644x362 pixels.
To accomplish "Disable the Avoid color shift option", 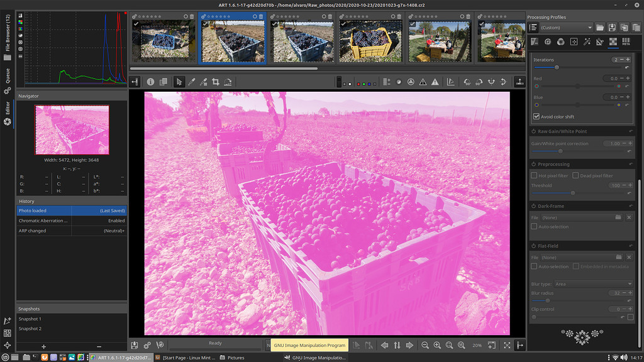I will (x=535, y=116).
